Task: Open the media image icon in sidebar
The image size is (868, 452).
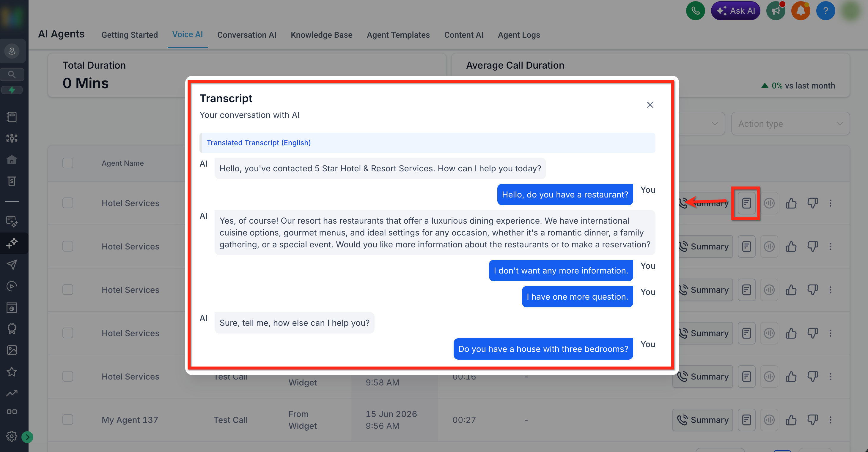Action: click(x=12, y=350)
